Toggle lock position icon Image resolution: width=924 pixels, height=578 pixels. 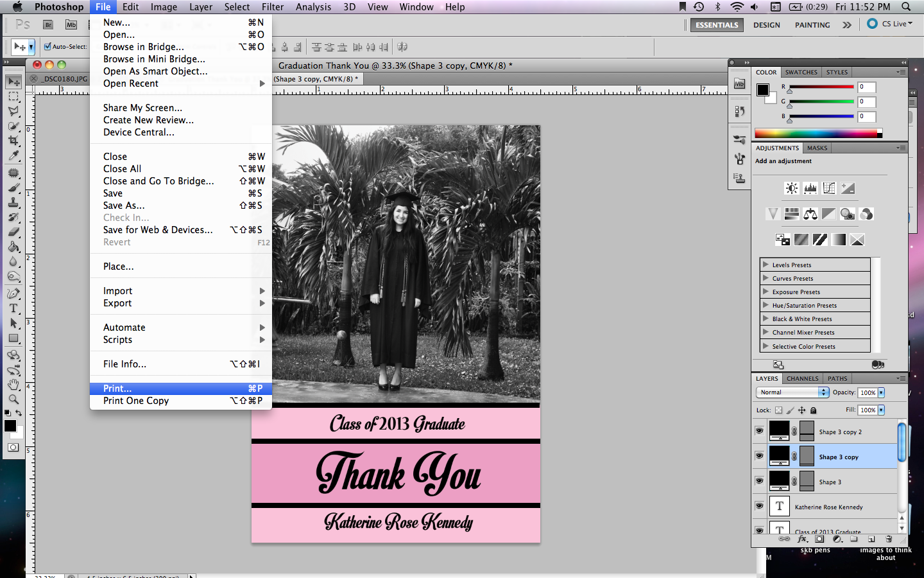(x=801, y=410)
